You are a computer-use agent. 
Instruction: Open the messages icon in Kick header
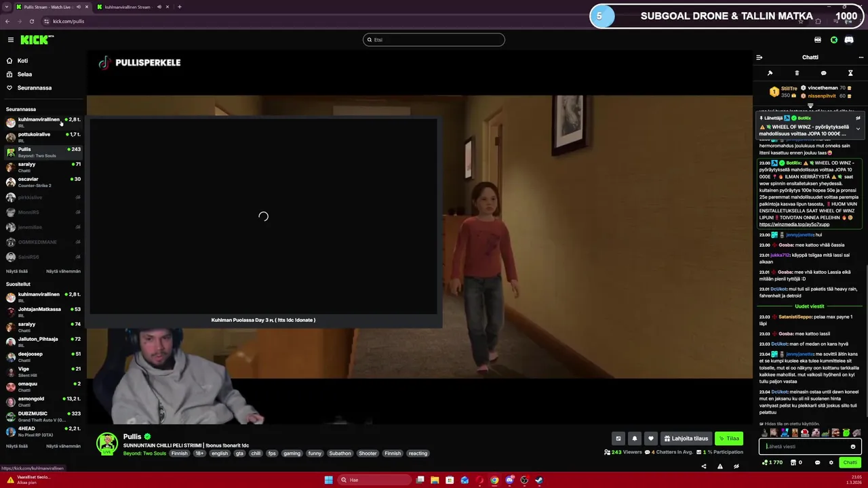tap(849, 40)
